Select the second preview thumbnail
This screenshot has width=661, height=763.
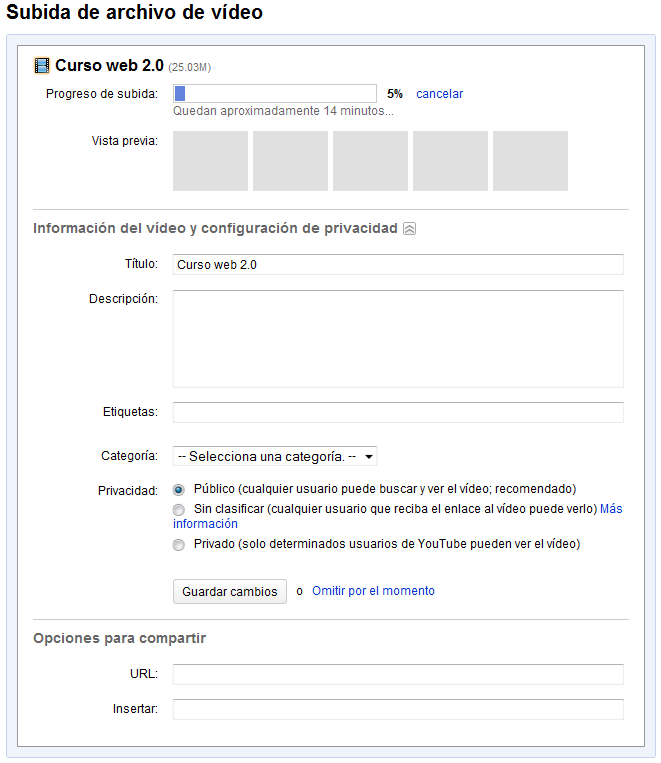[290, 161]
